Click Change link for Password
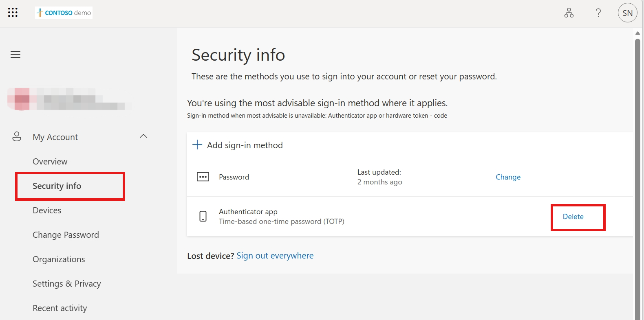The height and width of the screenshot is (320, 644). tap(508, 177)
